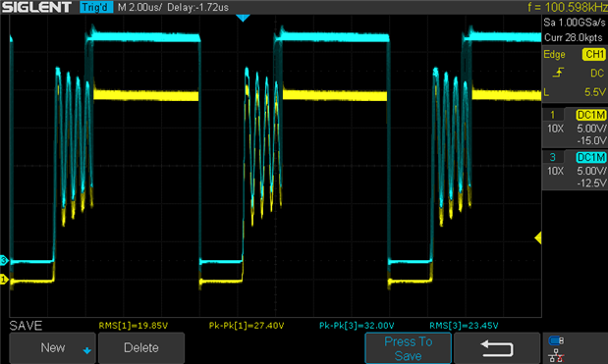Select the channel 3 number box
The width and height of the screenshot is (608, 364).
(x=553, y=157)
